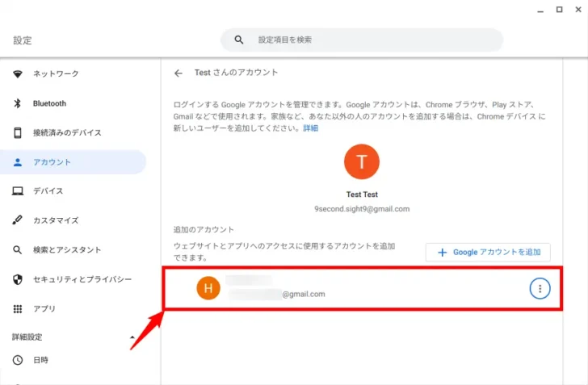Click the search magnifier icon in search bar
The image size is (588, 385).
[239, 40]
